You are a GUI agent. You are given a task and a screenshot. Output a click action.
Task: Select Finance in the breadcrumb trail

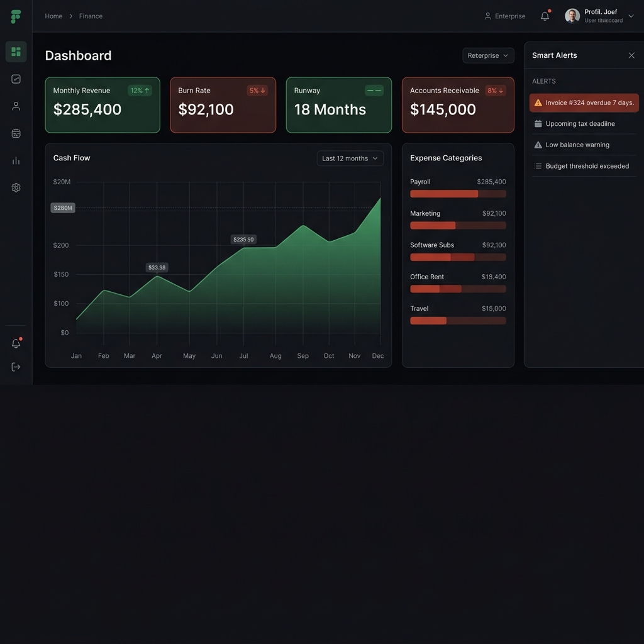91,16
